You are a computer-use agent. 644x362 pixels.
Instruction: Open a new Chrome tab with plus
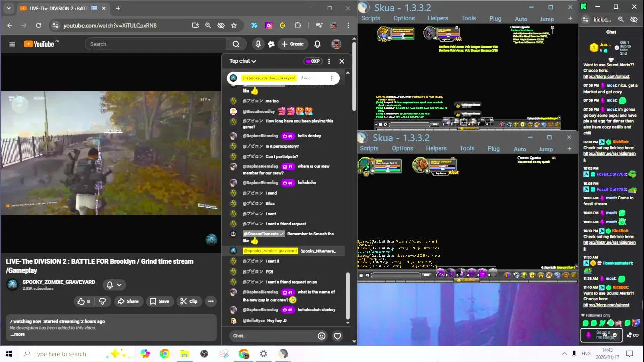coord(118,8)
